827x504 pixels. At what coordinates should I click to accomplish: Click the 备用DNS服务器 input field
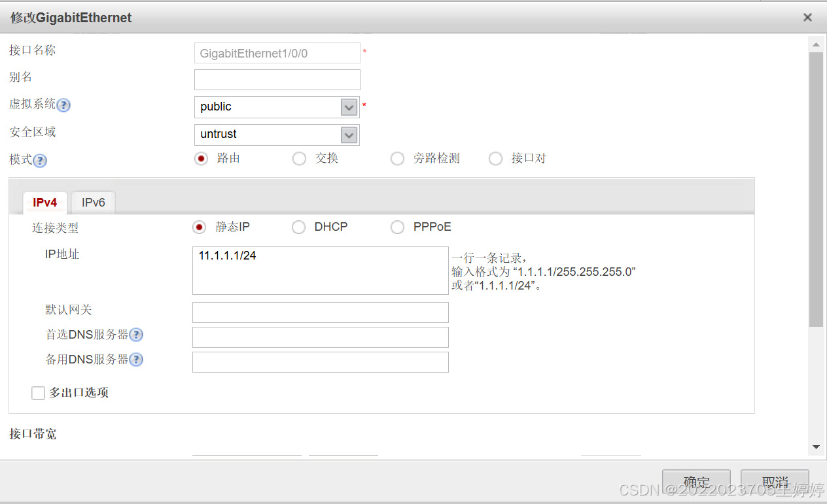point(321,362)
